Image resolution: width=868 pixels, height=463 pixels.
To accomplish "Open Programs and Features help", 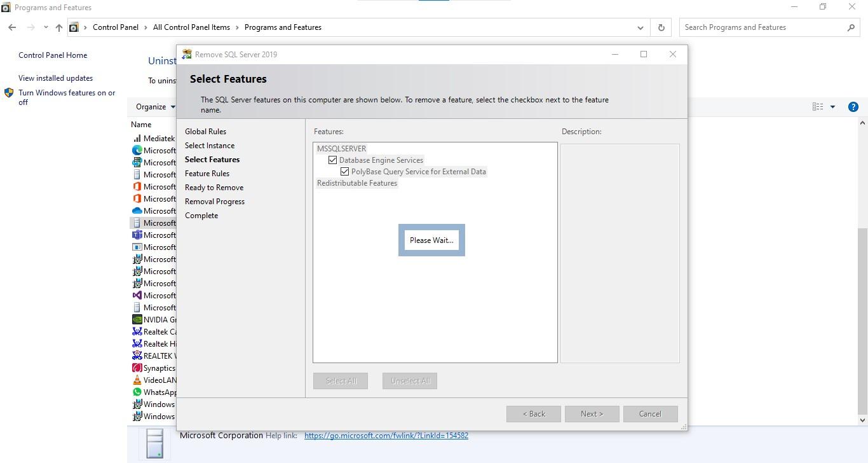I will click(x=853, y=107).
